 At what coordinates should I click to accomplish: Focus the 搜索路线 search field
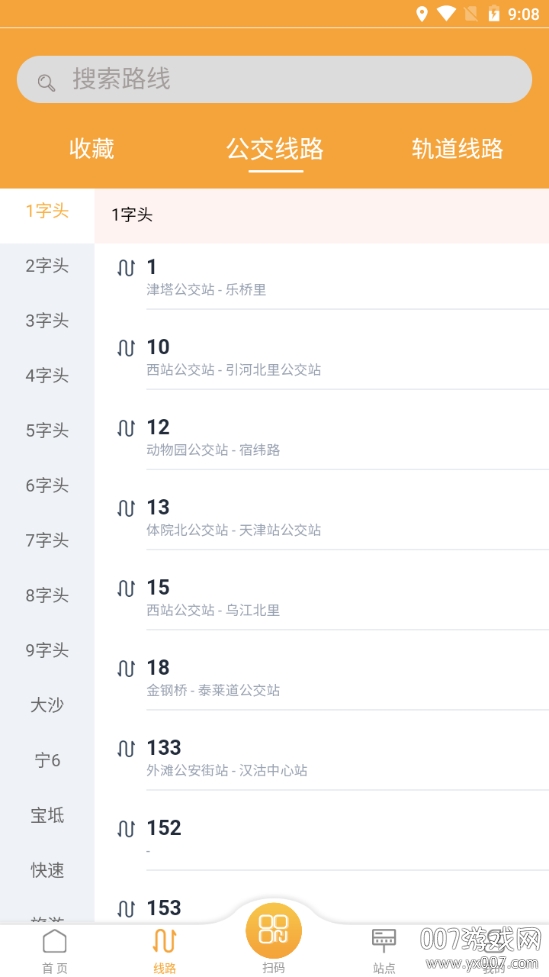(274, 80)
